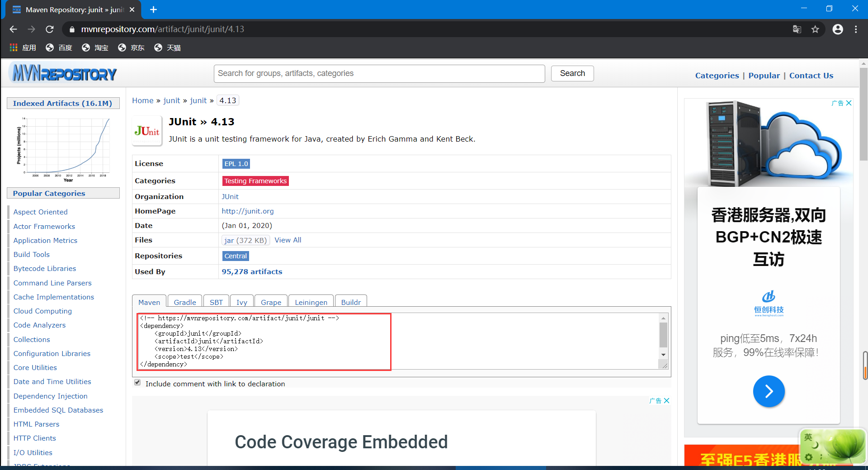Open the Chrome profile avatar

[838, 29]
